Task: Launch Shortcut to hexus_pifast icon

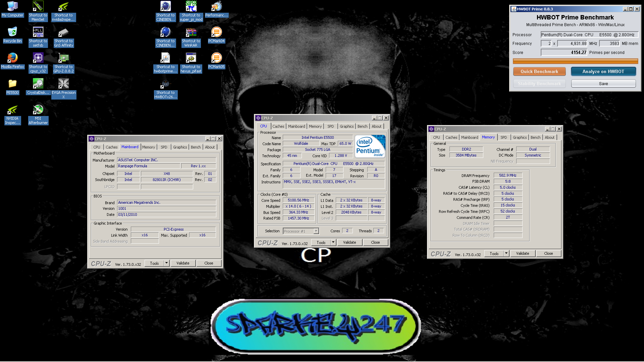Action: coord(191,63)
